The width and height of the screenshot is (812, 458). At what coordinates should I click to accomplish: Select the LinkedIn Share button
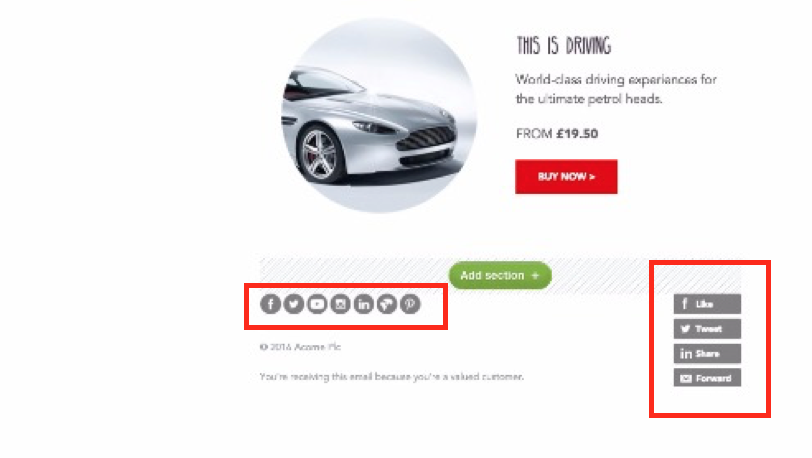click(707, 353)
